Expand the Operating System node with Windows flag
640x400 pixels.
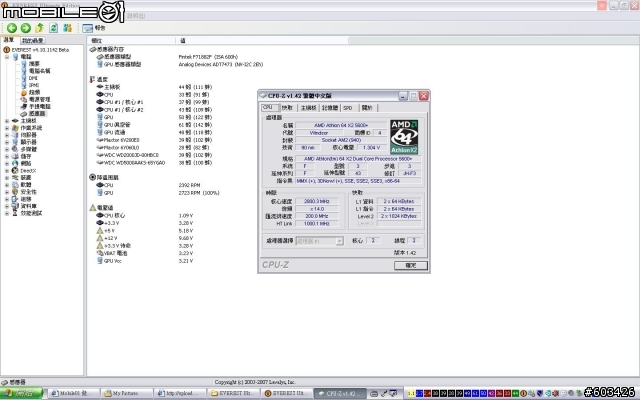pos(7,128)
